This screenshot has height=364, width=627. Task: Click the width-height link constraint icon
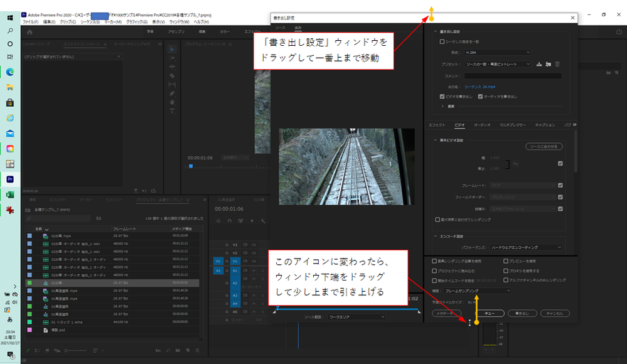(515, 164)
